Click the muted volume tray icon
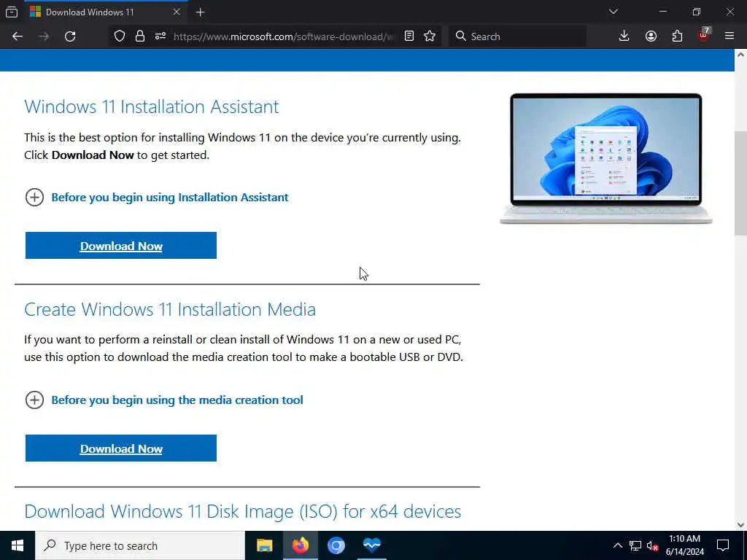This screenshot has width=747, height=560. pos(653,545)
